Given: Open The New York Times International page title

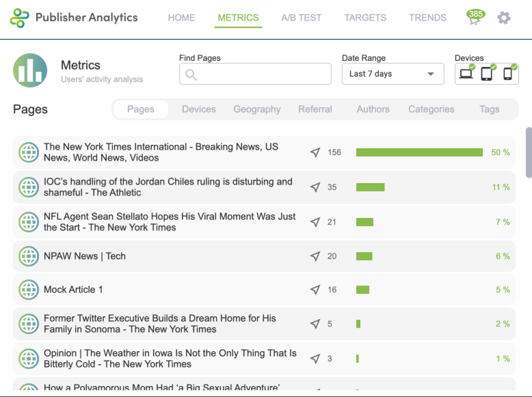Looking at the screenshot, I should click(161, 152).
